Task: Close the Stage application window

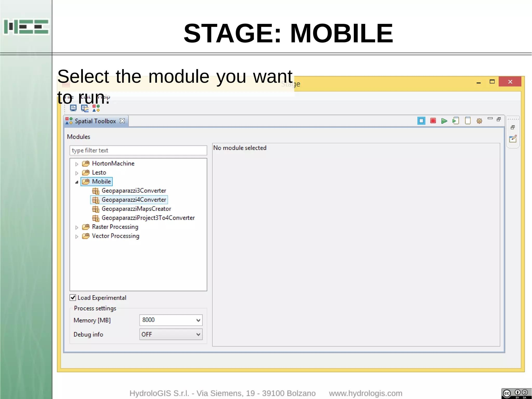Action: pos(510,82)
